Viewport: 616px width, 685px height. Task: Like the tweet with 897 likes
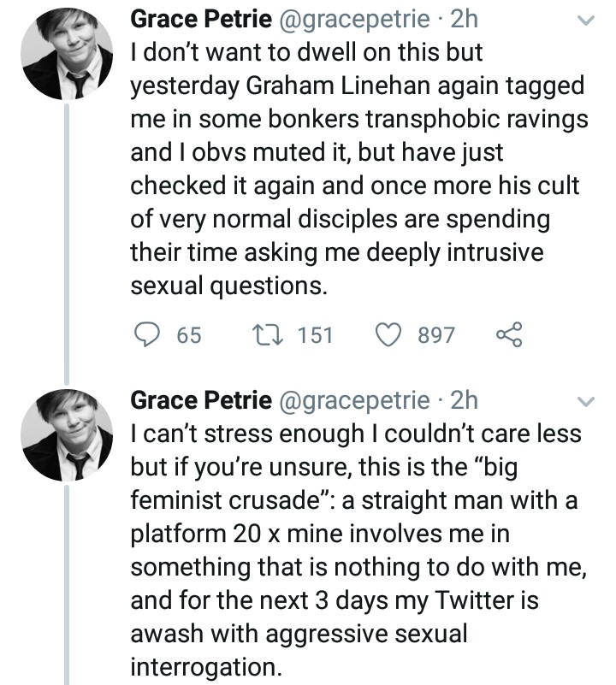coord(394,334)
